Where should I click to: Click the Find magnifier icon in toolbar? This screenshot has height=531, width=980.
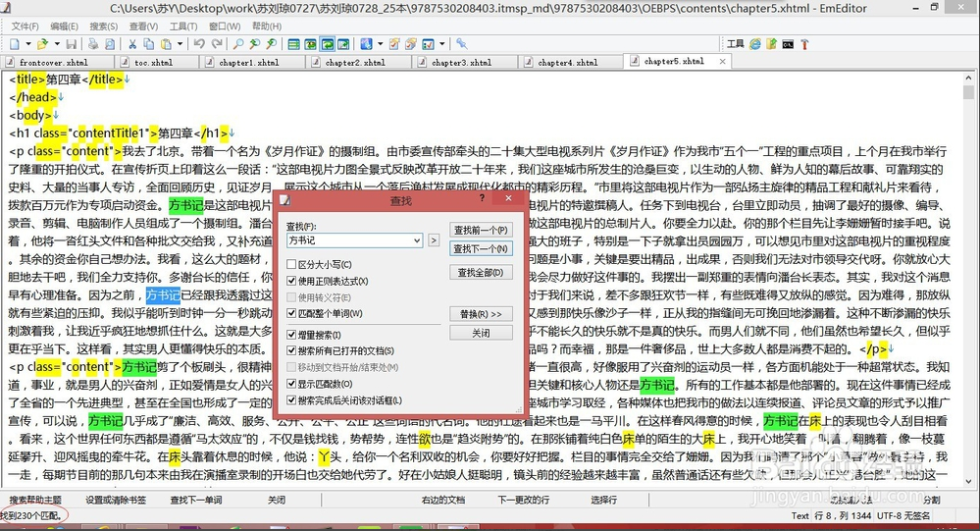[x=238, y=44]
